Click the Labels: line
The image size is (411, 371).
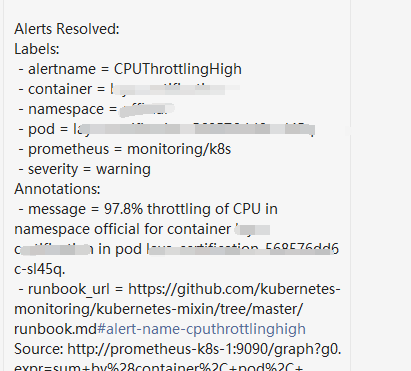point(37,49)
